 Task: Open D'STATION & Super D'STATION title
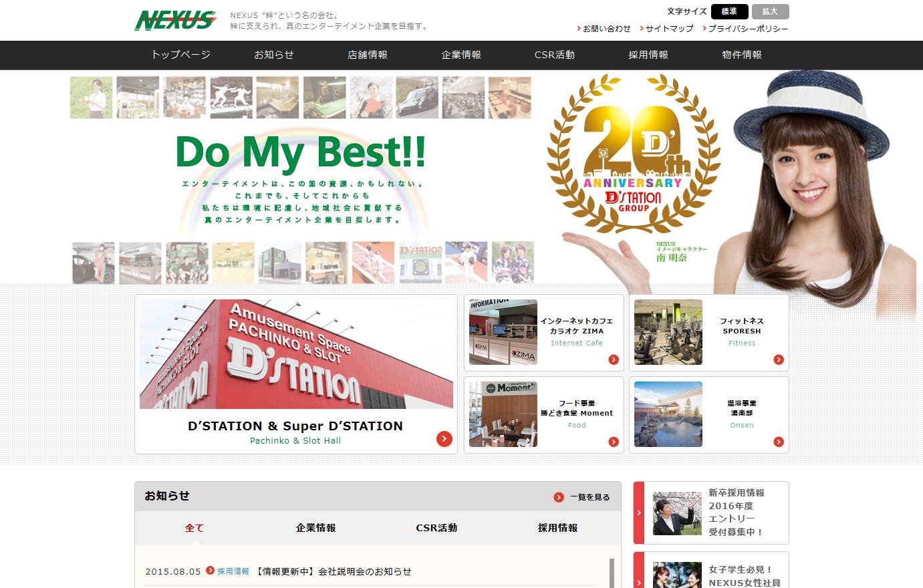pos(295,426)
